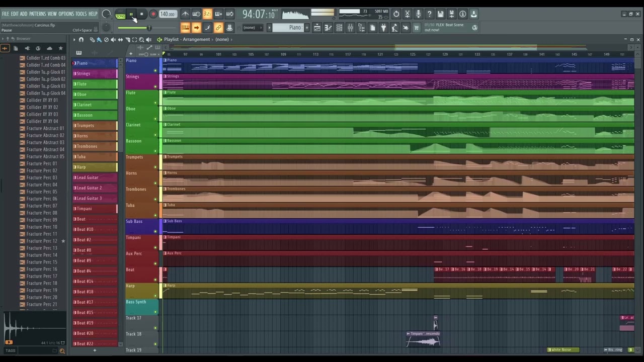Open the OPTIONS menu
Screen dimensions: 644x362
click(x=66, y=14)
